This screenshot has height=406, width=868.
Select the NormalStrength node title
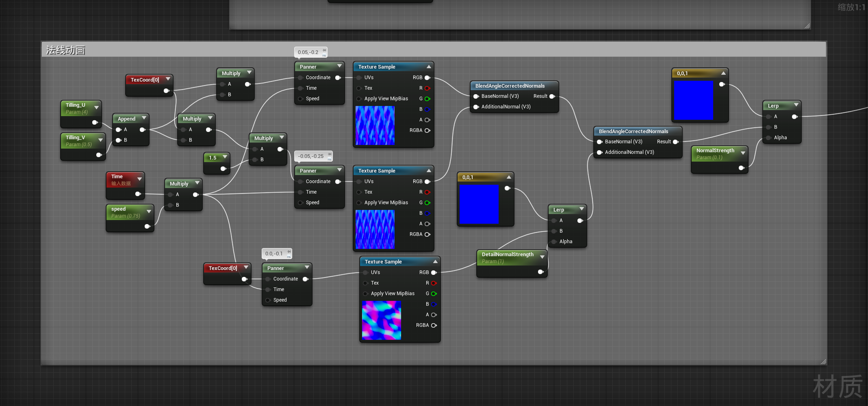click(715, 151)
